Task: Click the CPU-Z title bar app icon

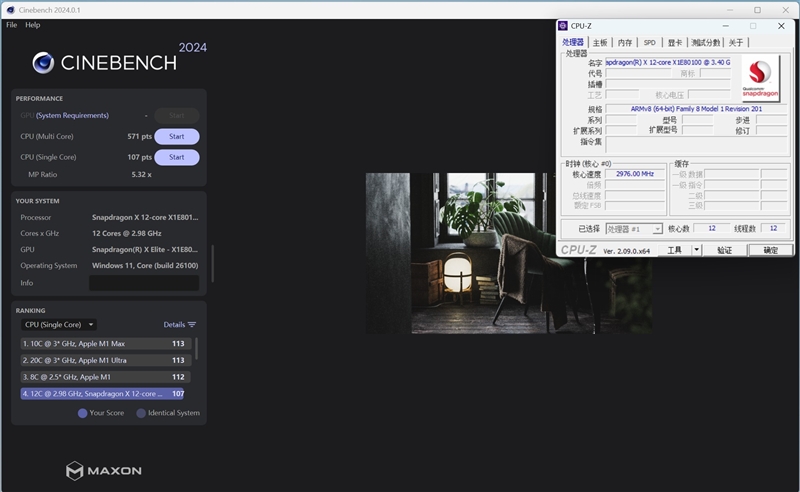Action: click(x=563, y=26)
